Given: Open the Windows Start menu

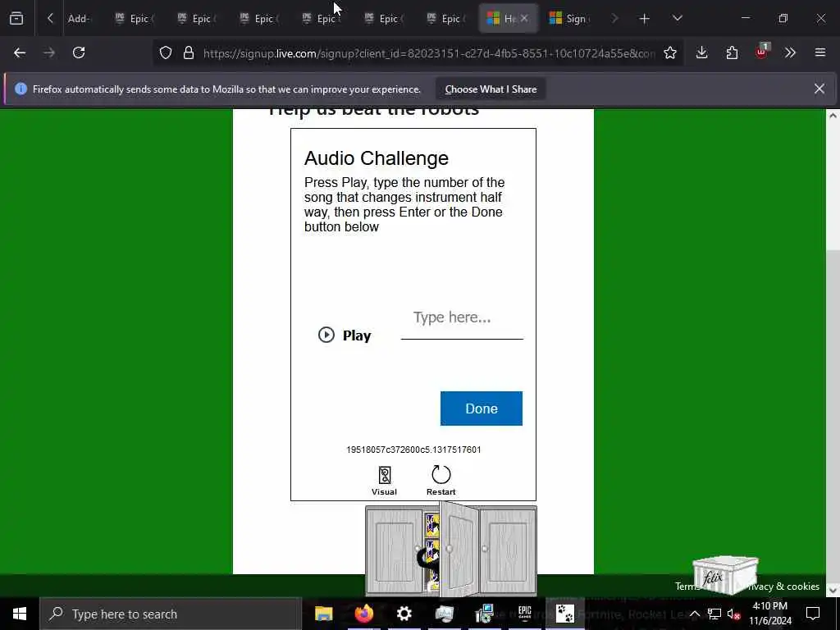Looking at the screenshot, I should click(20, 614).
